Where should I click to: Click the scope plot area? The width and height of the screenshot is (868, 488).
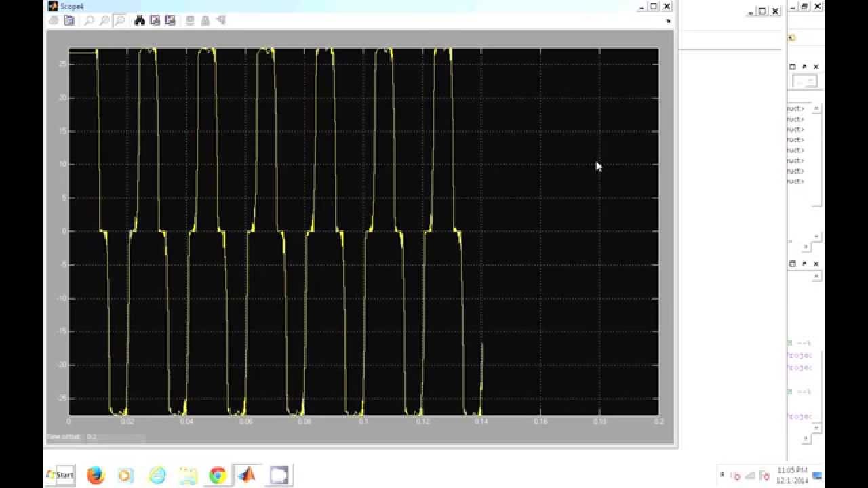(363, 231)
